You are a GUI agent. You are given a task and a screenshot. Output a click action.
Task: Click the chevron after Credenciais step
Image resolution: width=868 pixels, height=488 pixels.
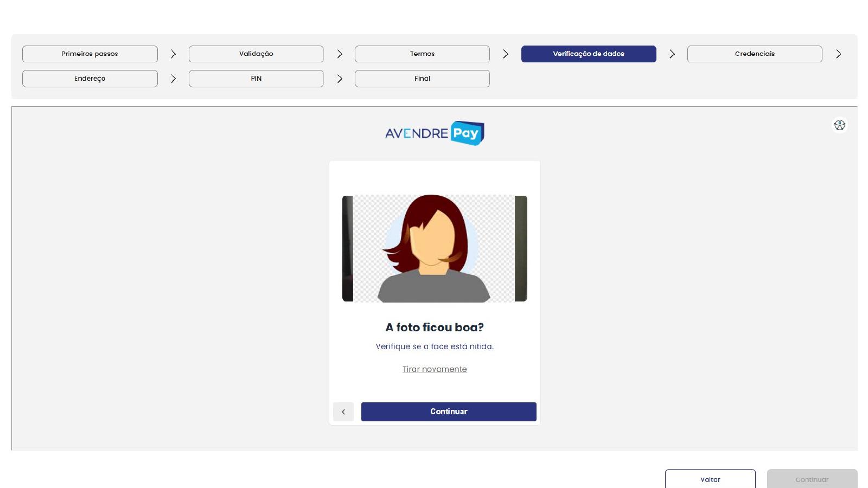(x=838, y=54)
